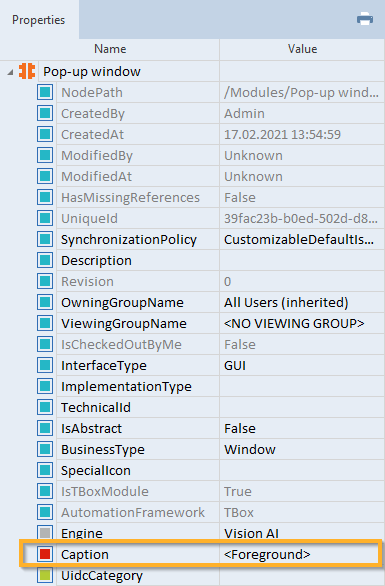This screenshot has height=586, width=385.
Task: Click the print icon in Properties header
Action: pyautogui.click(x=365, y=19)
